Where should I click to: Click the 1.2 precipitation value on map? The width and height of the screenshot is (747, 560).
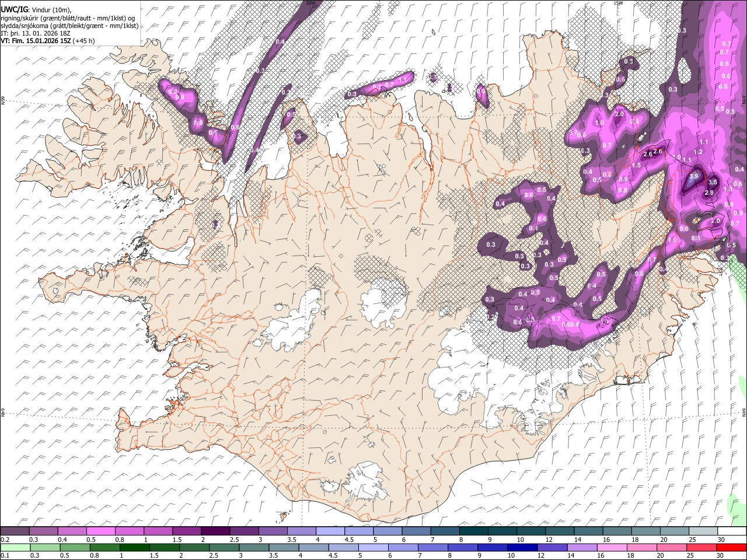pos(698,152)
